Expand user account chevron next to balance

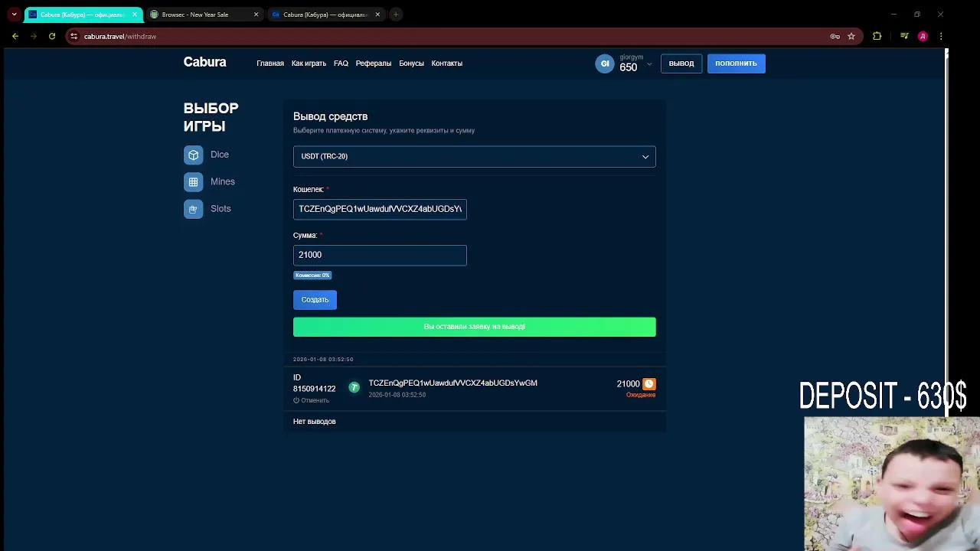(649, 64)
